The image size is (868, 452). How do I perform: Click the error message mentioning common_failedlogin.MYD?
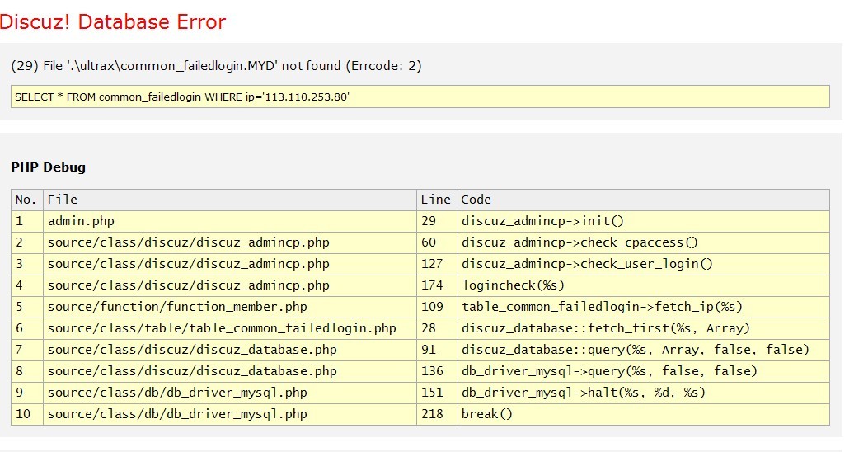point(217,66)
